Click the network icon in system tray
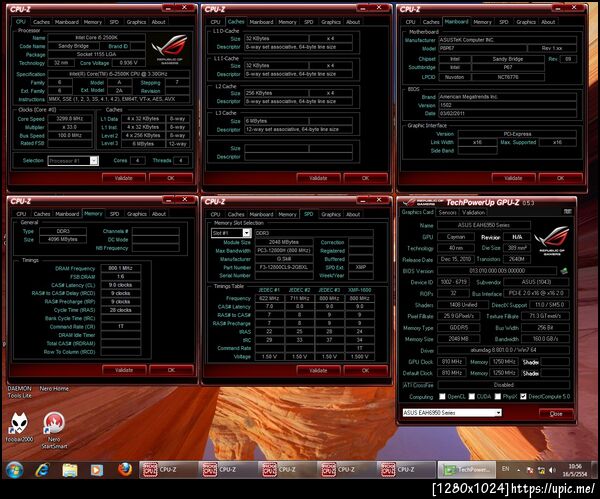Viewport: 600px width, 499px height. click(541, 470)
